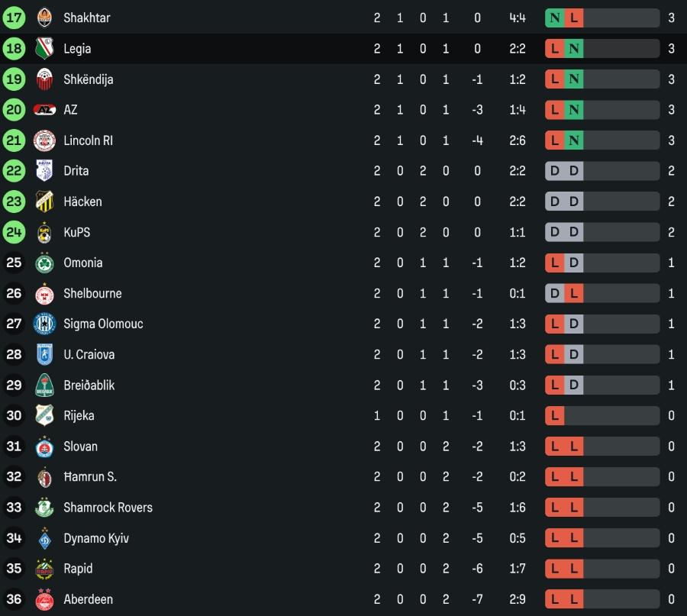Screen dimensions: 687x616
Task: Select the Omonia green crest
Action: pyautogui.click(x=44, y=263)
